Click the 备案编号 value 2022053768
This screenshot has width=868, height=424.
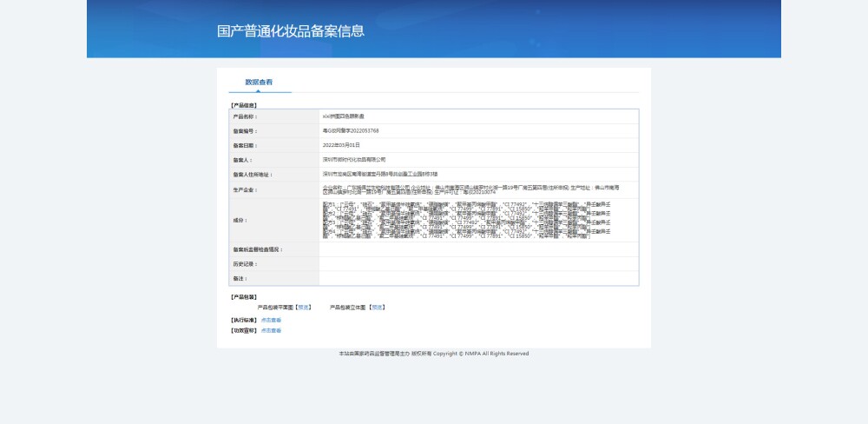pyautogui.click(x=351, y=131)
